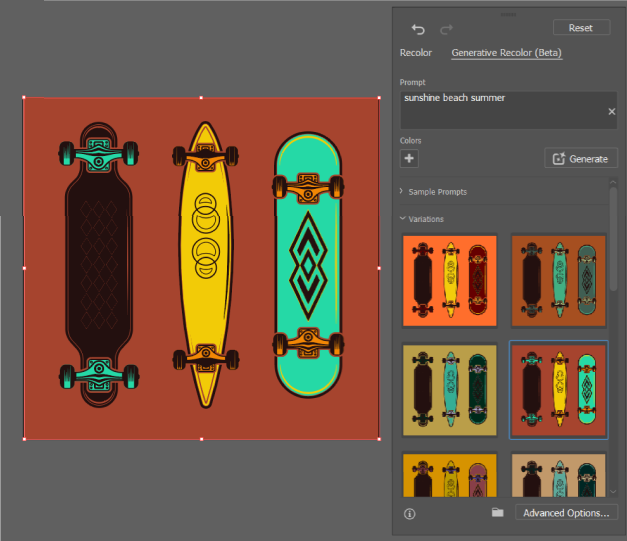627x541 pixels.
Task: Select the brown background variation thumbnail
Action: click(558, 280)
